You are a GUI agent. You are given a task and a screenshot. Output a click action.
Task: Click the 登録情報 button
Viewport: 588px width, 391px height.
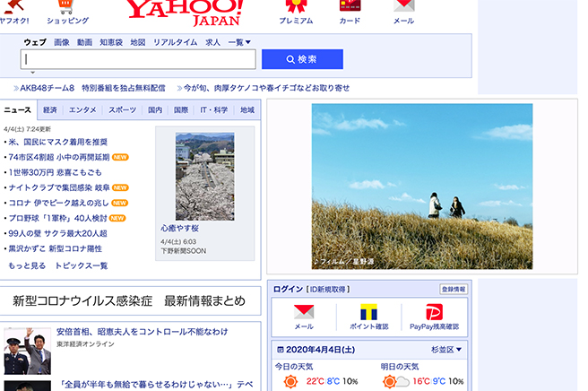click(x=454, y=289)
